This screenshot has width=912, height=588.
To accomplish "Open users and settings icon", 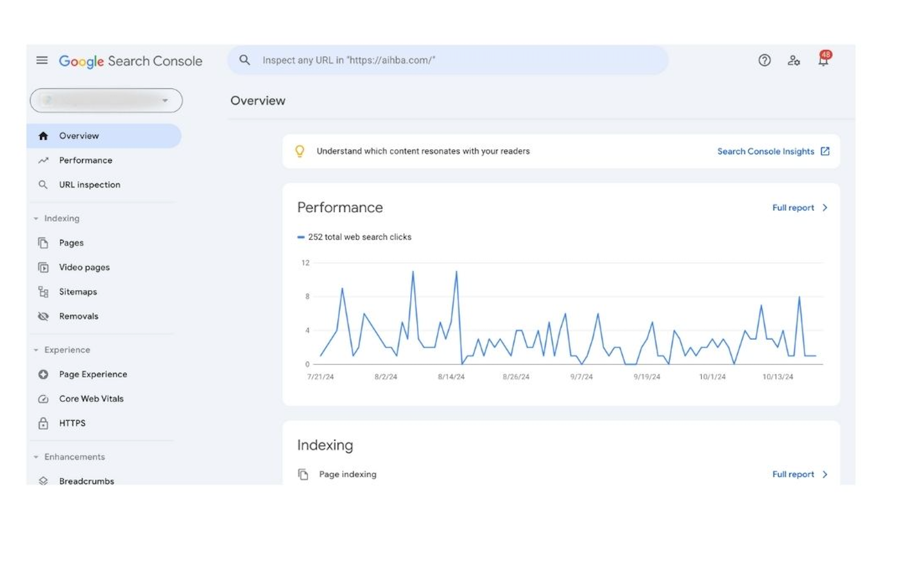I will [793, 60].
